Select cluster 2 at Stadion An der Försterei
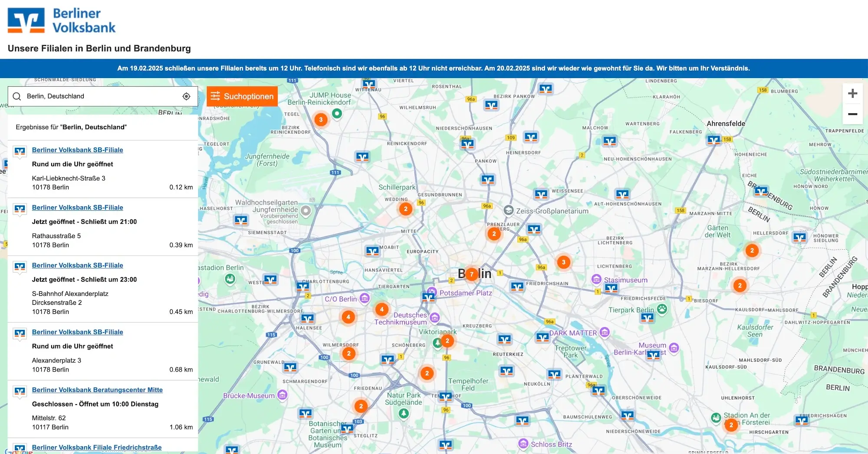 coord(731,425)
